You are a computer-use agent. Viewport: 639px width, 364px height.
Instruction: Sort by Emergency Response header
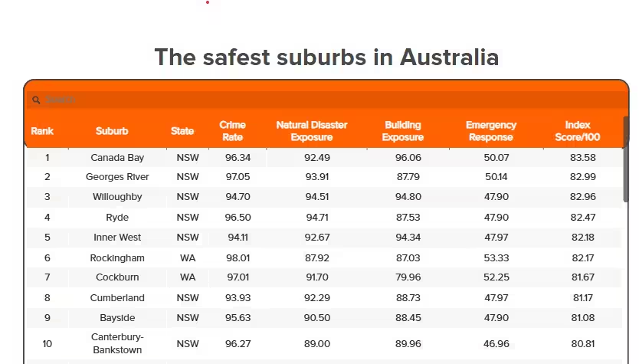(491, 131)
